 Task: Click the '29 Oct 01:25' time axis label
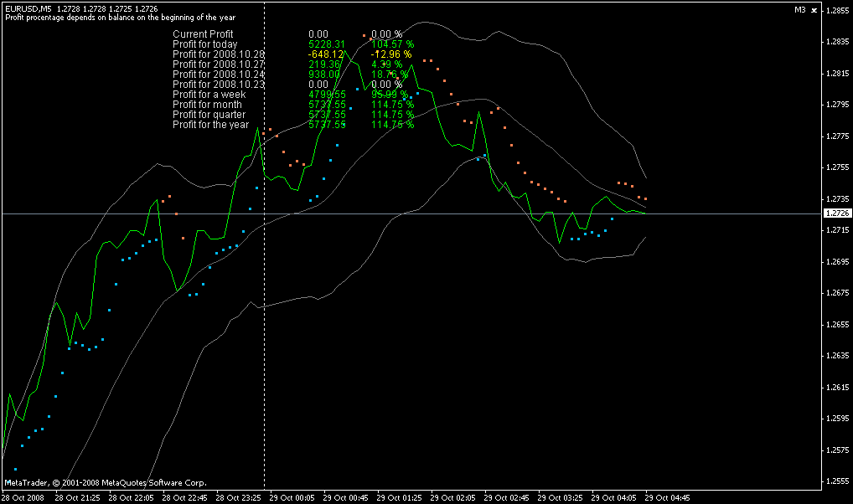[x=400, y=498]
